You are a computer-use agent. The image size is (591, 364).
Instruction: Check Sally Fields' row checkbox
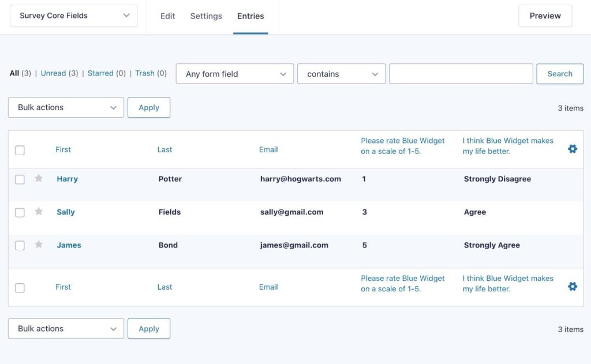(x=20, y=212)
